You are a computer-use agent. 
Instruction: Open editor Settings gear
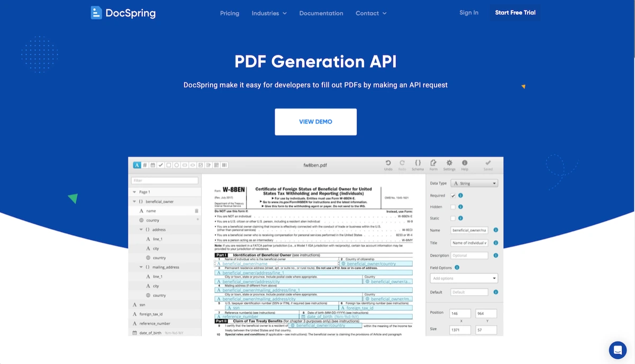[449, 165]
